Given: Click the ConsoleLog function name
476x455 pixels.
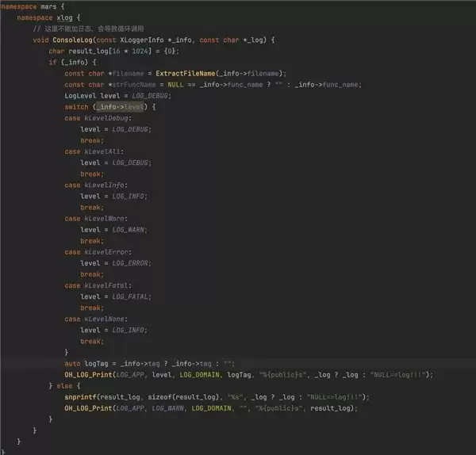Looking at the screenshot, I should (x=79, y=39).
